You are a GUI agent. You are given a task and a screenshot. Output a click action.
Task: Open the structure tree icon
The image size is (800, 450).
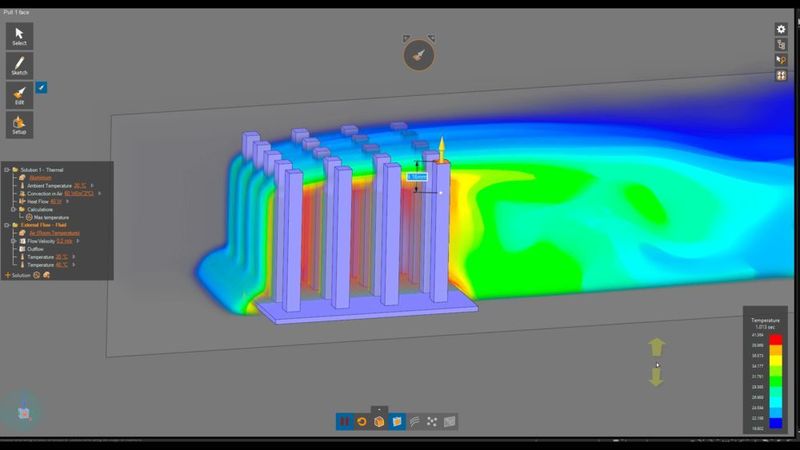pyautogui.click(x=781, y=45)
